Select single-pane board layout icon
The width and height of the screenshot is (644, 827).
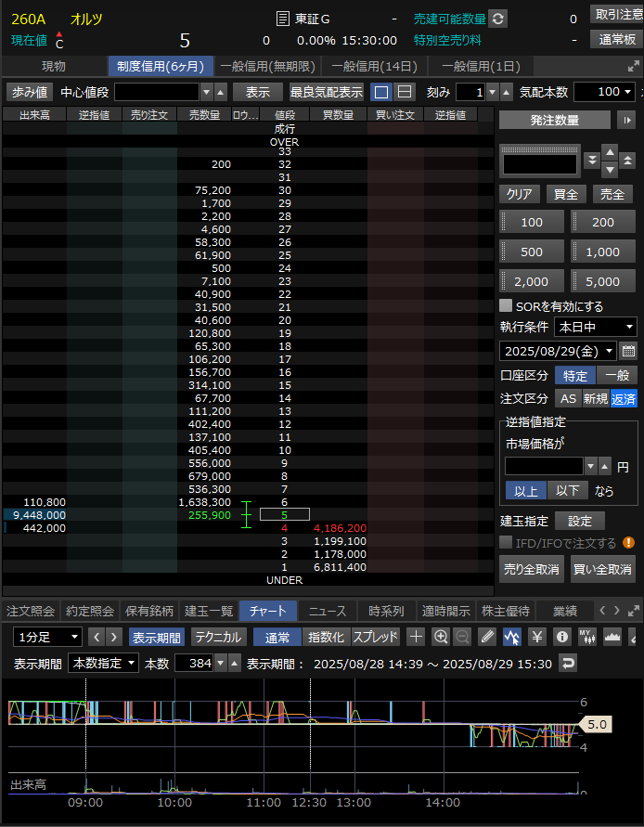pyautogui.click(x=381, y=92)
